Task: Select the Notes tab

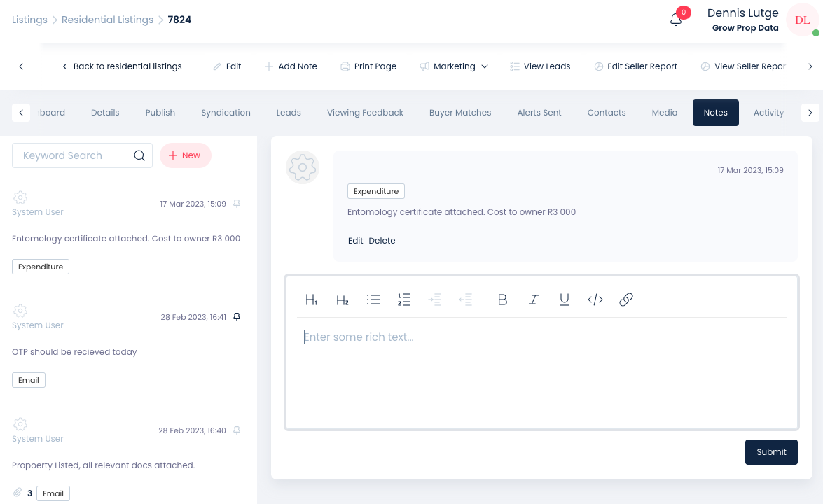Action: point(715,112)
